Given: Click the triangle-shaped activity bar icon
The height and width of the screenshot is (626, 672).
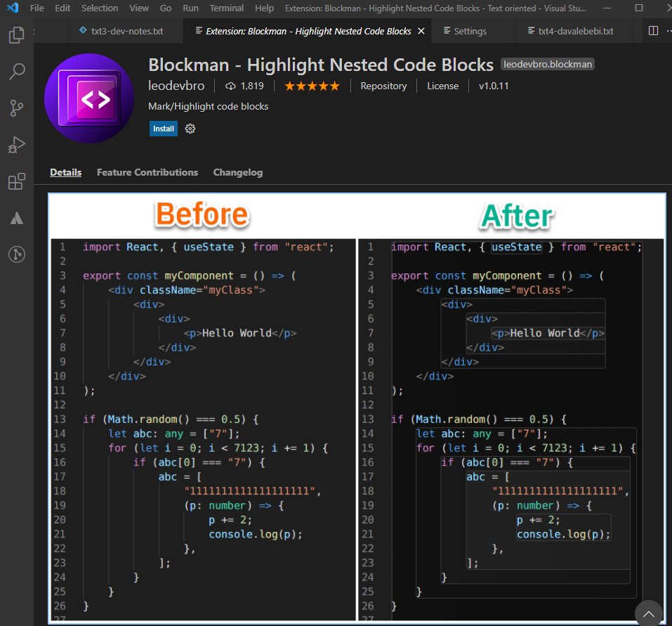Looking at the screenshot, I should point(16,218).
